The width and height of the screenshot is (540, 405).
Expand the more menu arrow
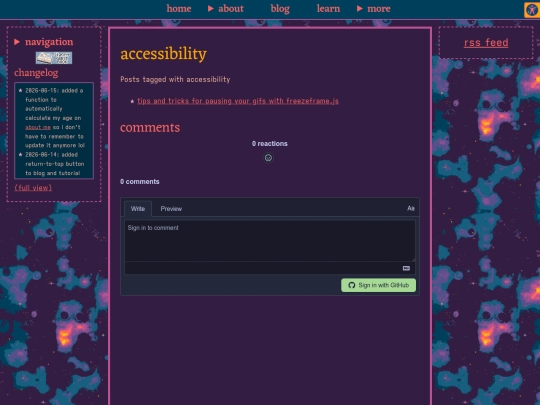point(360,9)
